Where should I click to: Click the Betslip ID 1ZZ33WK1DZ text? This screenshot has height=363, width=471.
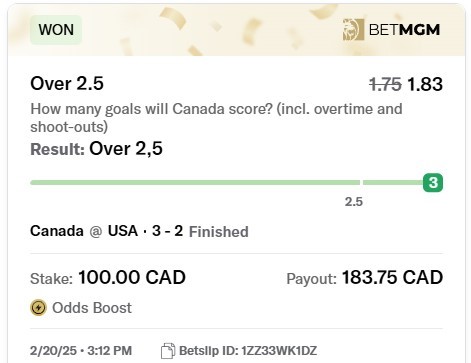point(248,351)
